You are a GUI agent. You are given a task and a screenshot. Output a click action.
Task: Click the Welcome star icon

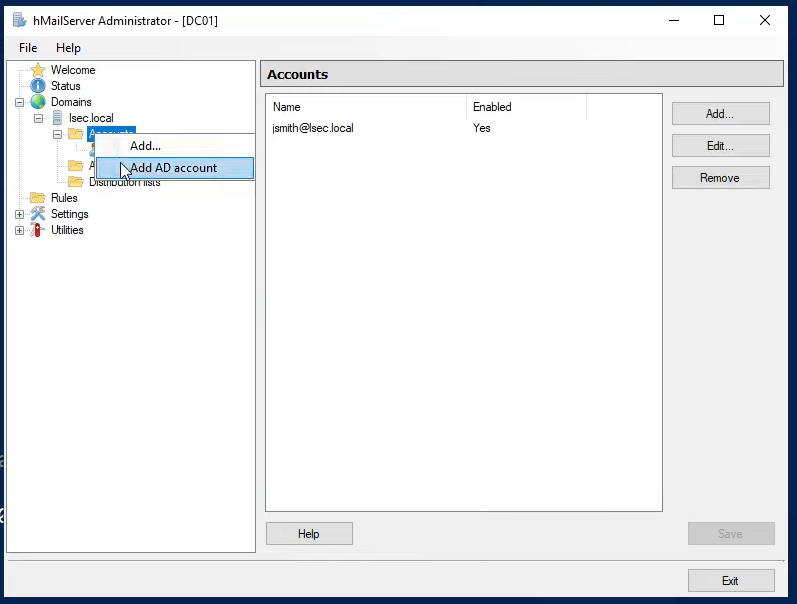[38, 70]
